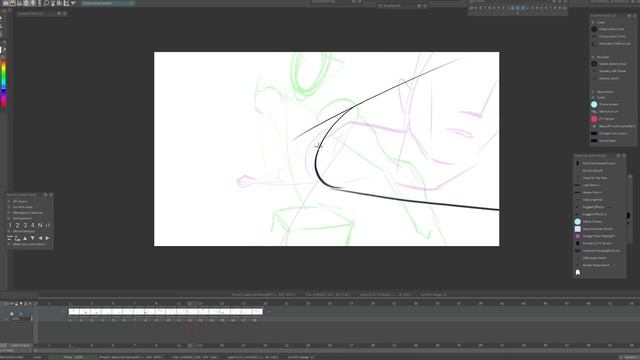The image size is (640, 360).
Task: Pick a hue from the rainbow color strip
Action: point(4,84)
